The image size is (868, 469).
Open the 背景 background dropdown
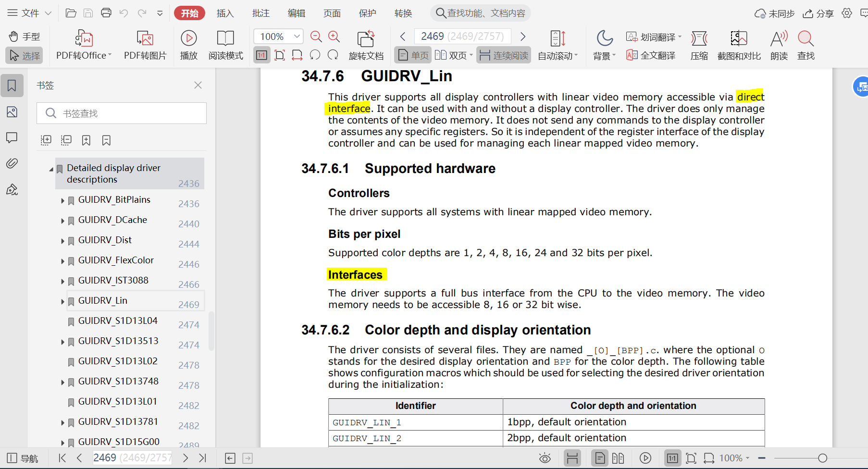point(604,46)
